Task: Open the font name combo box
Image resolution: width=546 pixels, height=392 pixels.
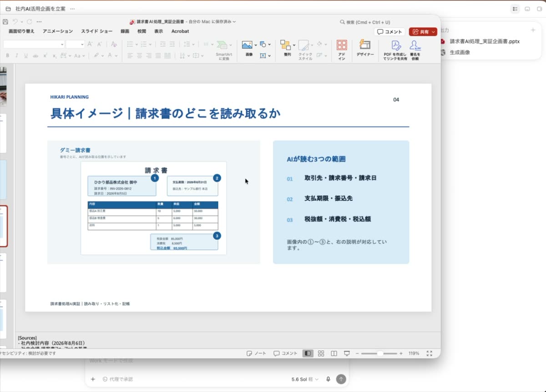Action: click(x=34, y=44)
